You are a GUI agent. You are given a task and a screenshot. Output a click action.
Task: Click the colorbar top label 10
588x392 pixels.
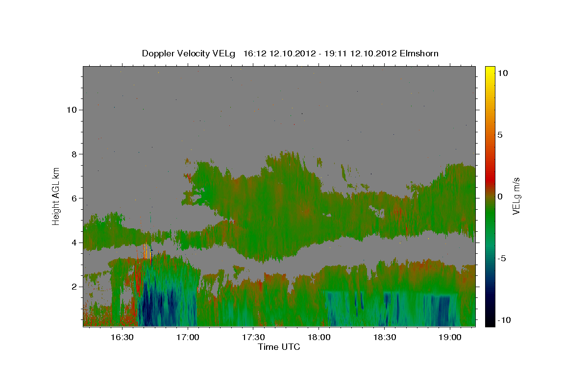coord(502,73)
